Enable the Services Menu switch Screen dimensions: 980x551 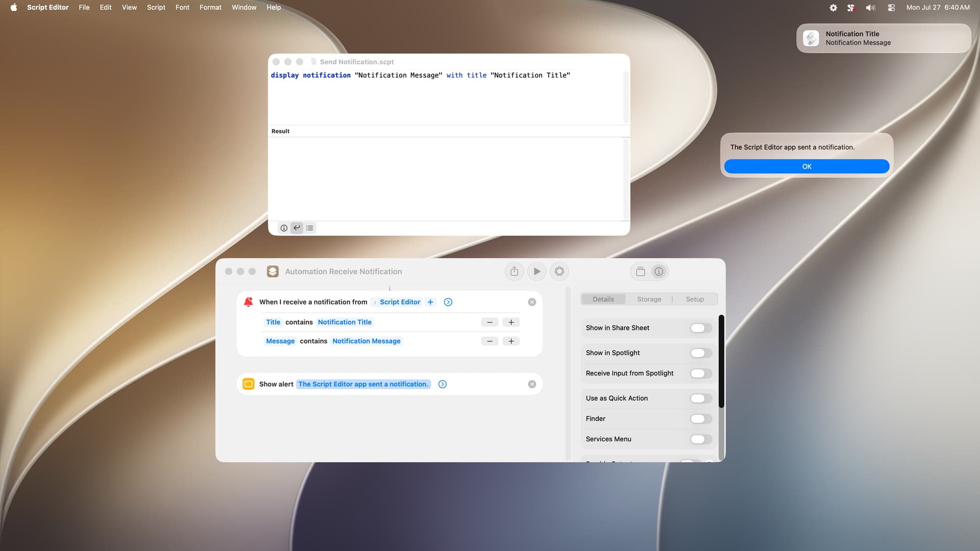[x=701, y=439]
